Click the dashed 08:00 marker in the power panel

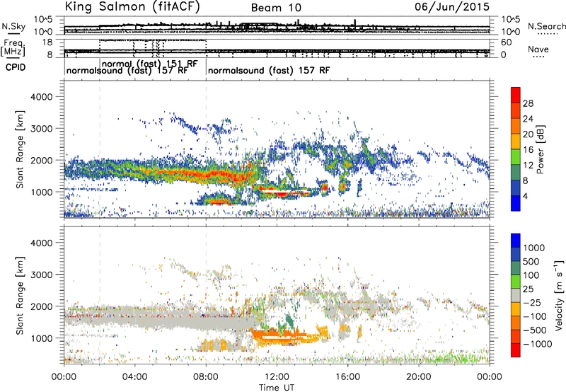point(206,149)
